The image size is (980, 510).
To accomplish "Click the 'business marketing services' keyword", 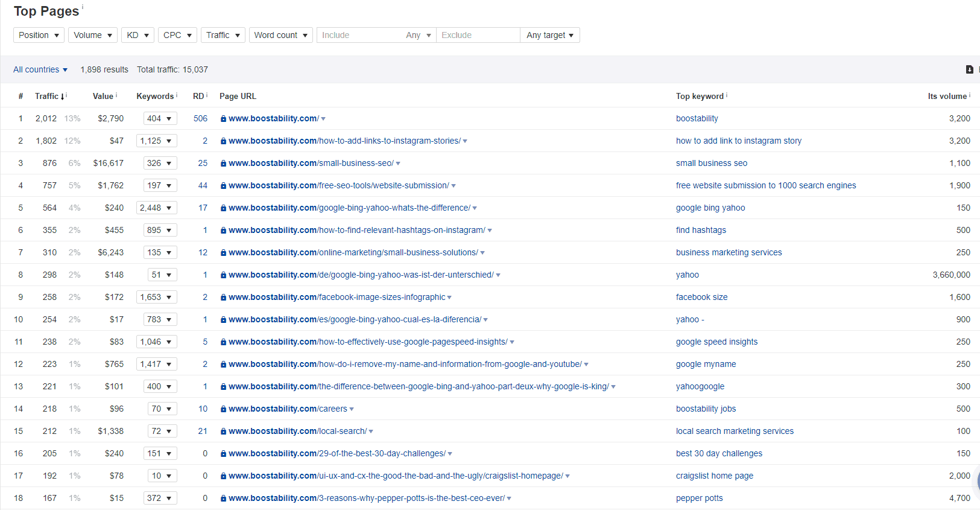I will pyautogui.click(x=729, y=252).
